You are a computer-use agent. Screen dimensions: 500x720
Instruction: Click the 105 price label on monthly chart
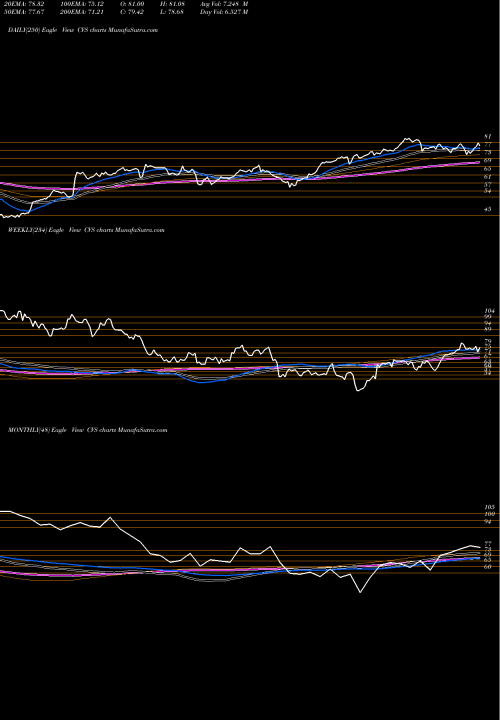pyautogui.click(x=489, y=507)
